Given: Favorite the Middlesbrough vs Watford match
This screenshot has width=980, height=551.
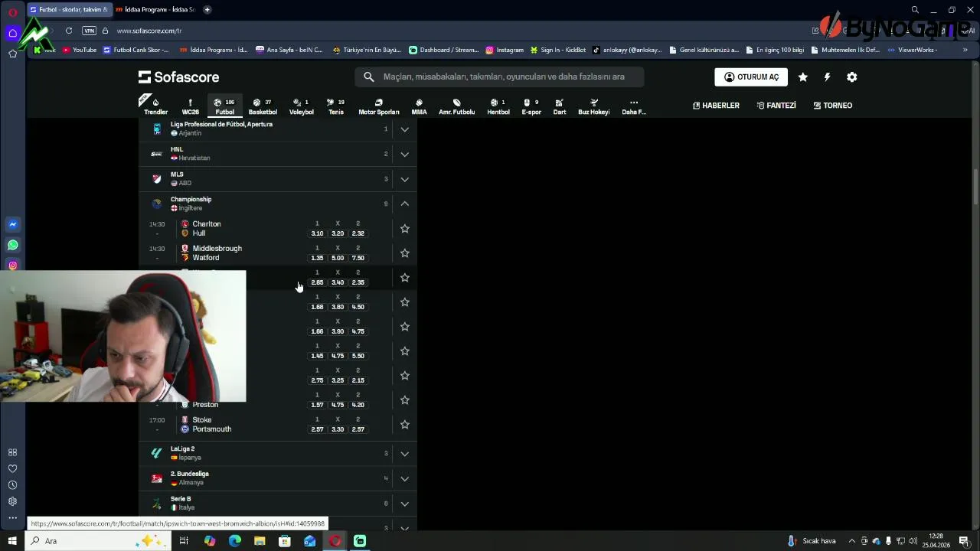Looking at the screenshot, I should [405, 253].
